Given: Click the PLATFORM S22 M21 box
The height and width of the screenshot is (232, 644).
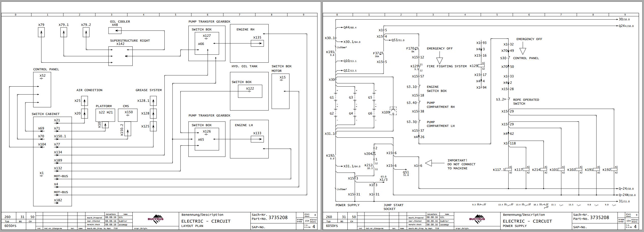Looking at the screenshot, I should pyautogui.click(x=105, y=115).
